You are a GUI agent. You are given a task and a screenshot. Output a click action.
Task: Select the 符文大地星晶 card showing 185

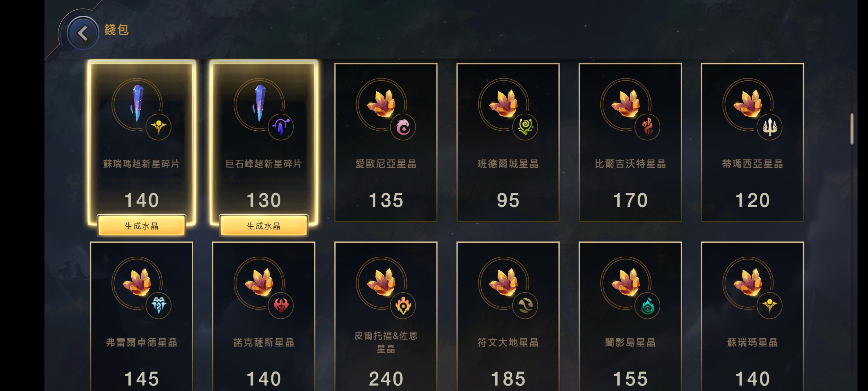point(508,316)
